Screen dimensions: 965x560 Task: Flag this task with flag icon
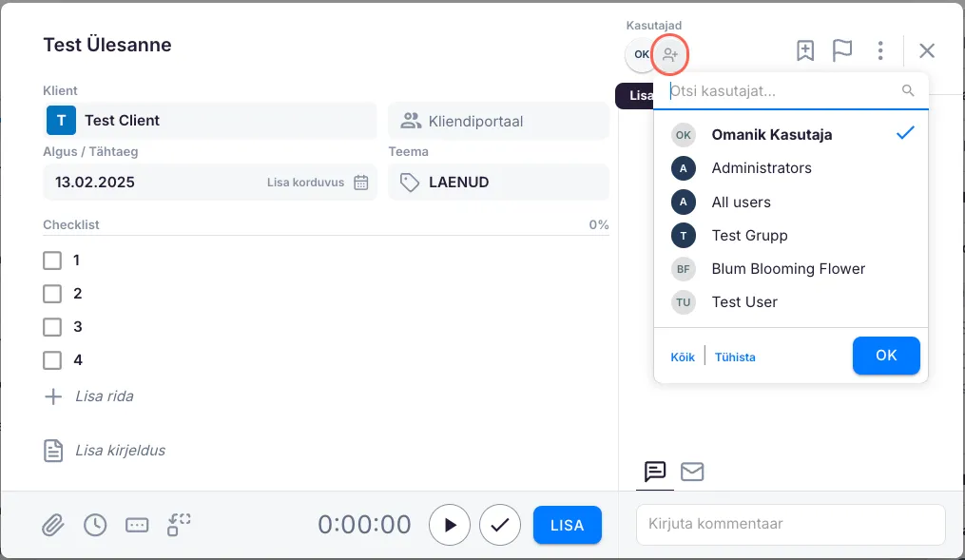(842, 51)
